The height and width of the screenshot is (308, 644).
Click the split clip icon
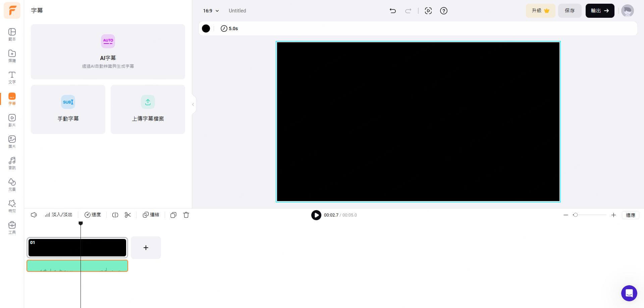[x=115, y=215]
